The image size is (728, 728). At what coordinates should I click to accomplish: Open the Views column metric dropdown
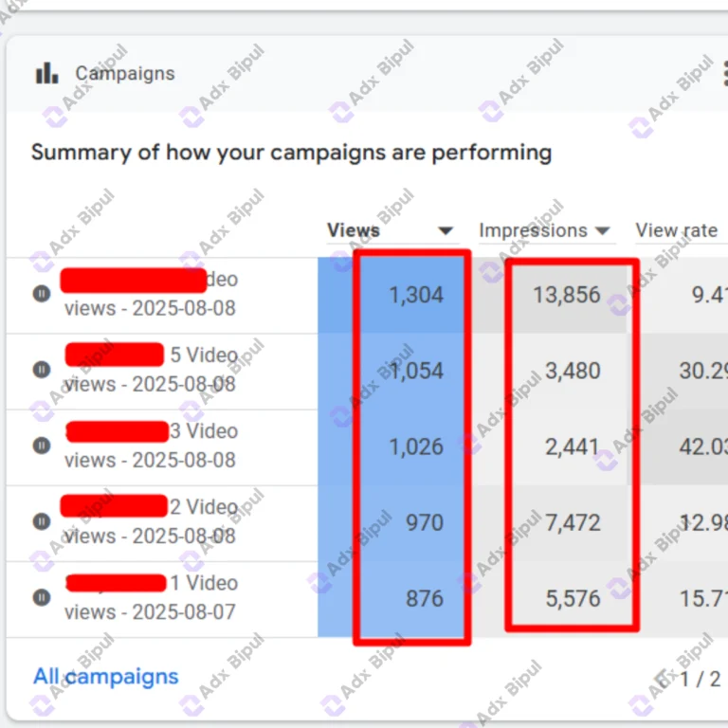pyautogui.click(x=446, y=230)
